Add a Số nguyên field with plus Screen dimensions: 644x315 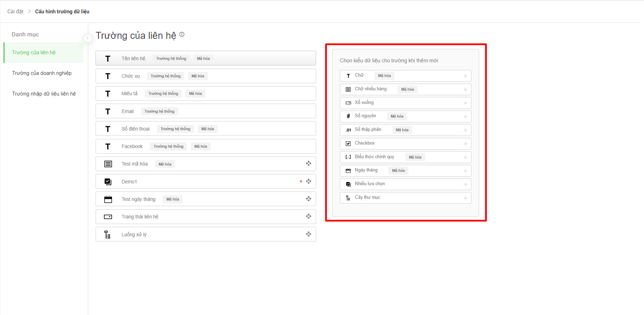point(465,117)
